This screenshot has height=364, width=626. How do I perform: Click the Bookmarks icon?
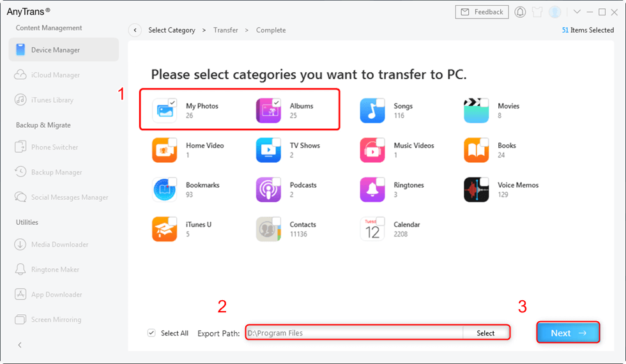[165, 190]
